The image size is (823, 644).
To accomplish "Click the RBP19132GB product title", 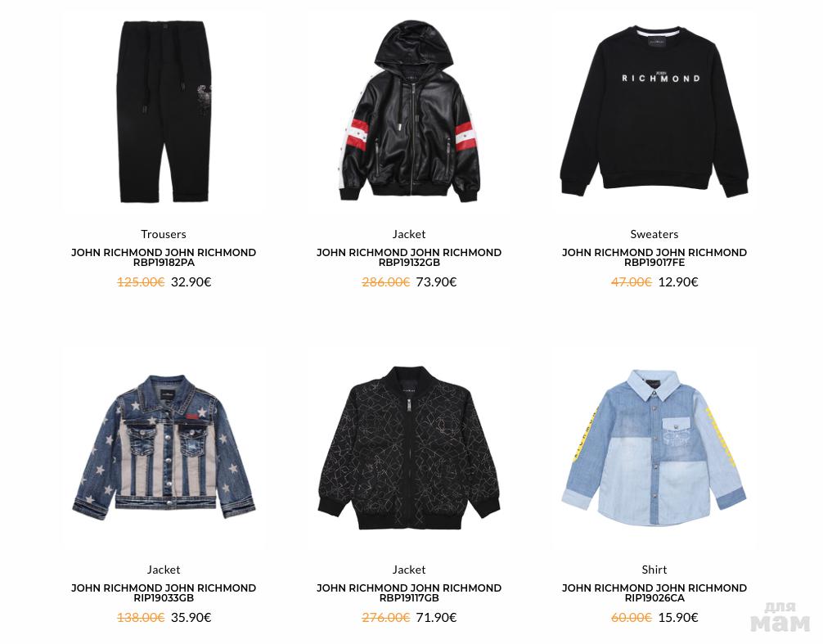I will click(409, 257).
